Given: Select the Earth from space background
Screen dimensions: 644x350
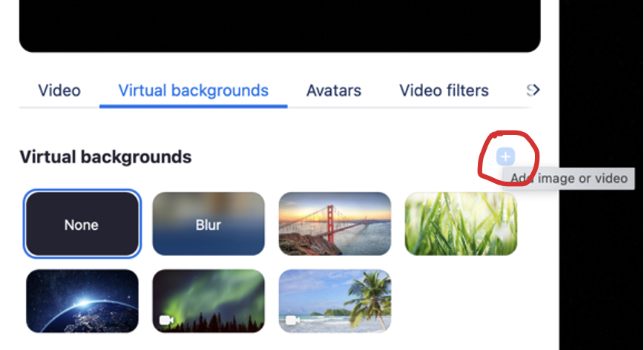Looking at the screenshot, I should 82,301.
